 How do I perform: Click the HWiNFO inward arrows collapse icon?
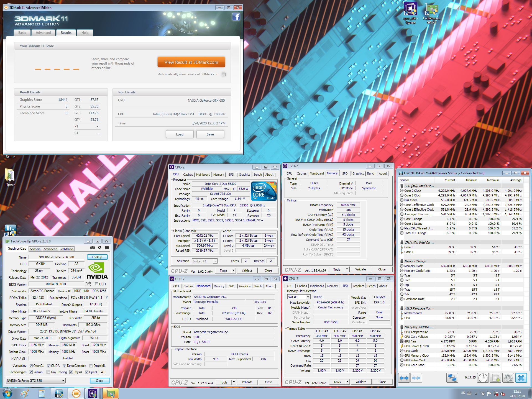[x=416, y=378]
